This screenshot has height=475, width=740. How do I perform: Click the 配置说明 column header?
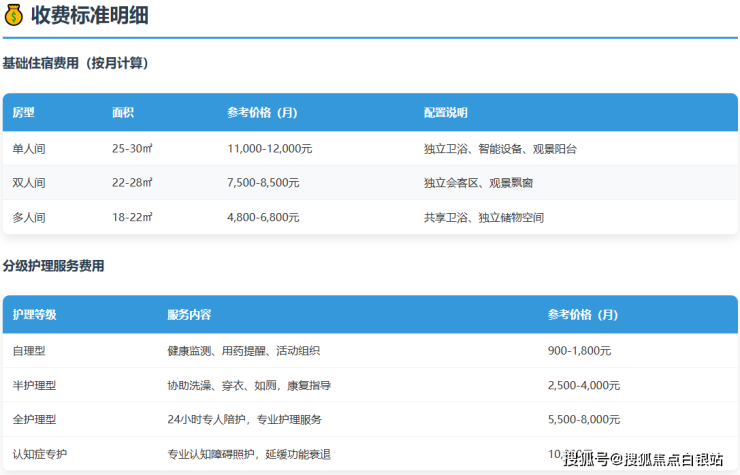[445, 113]
